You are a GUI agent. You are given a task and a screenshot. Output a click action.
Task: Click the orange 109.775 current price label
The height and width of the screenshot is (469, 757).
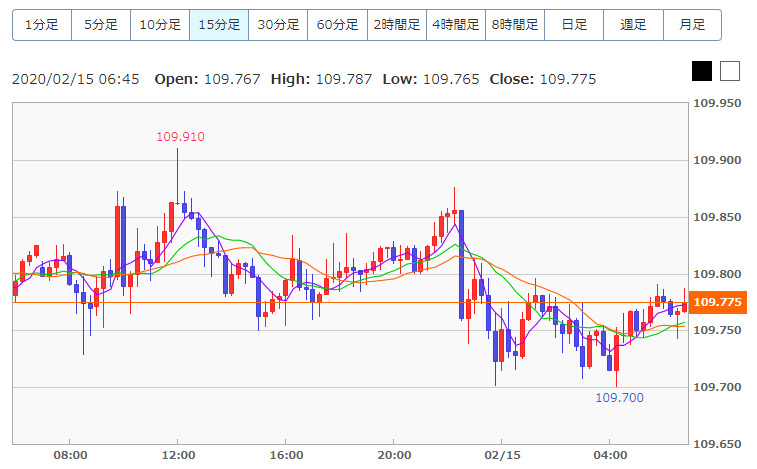(x=717, y=302)
